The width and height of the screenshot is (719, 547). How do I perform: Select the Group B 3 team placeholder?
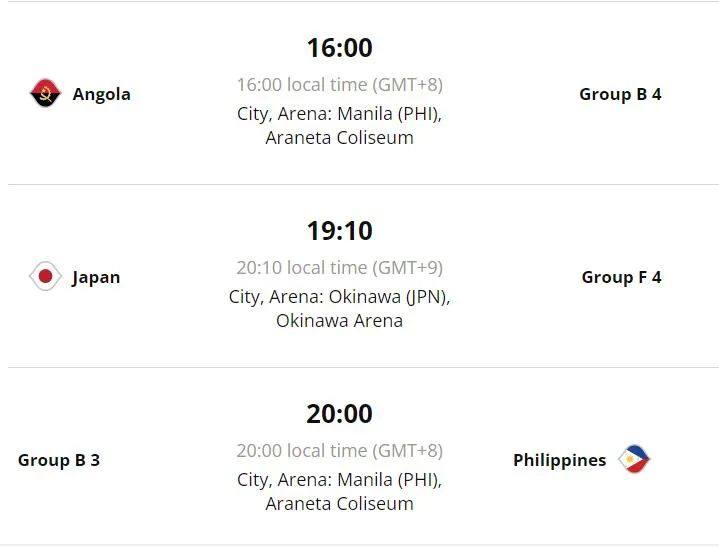pos(59,460)
